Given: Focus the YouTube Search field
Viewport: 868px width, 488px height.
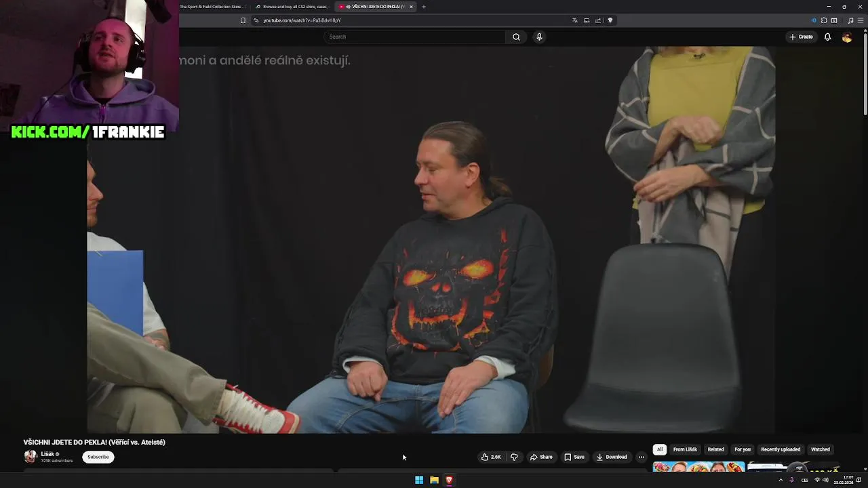Looking at the screenshot, I should pos(415,37).
